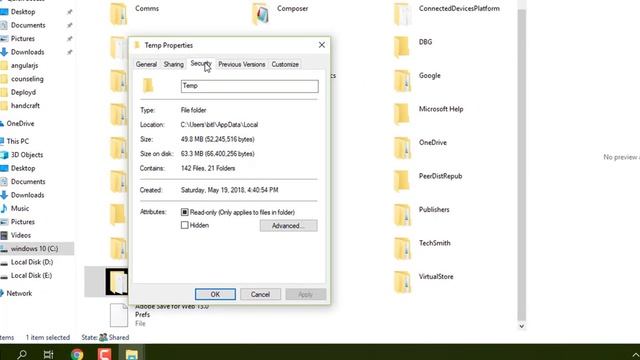
Task: Open the angularjs folder in sidebar
Action: pyautogui.click(x=24, y=65)
